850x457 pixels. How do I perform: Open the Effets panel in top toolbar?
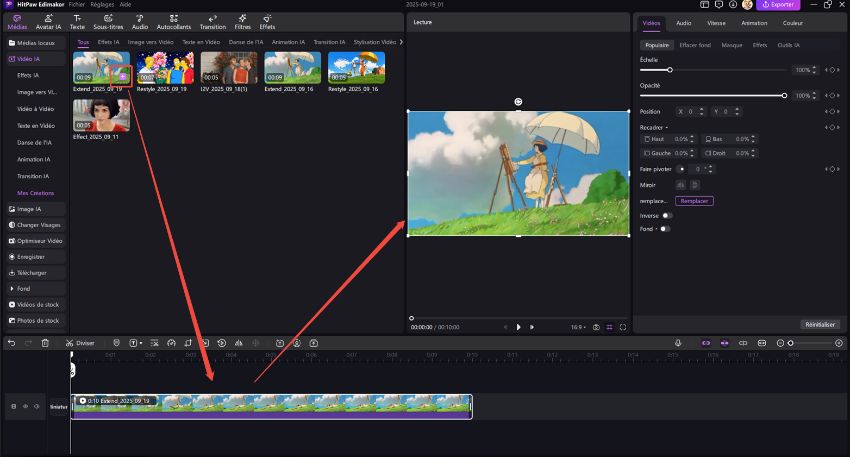pos(267,22)
